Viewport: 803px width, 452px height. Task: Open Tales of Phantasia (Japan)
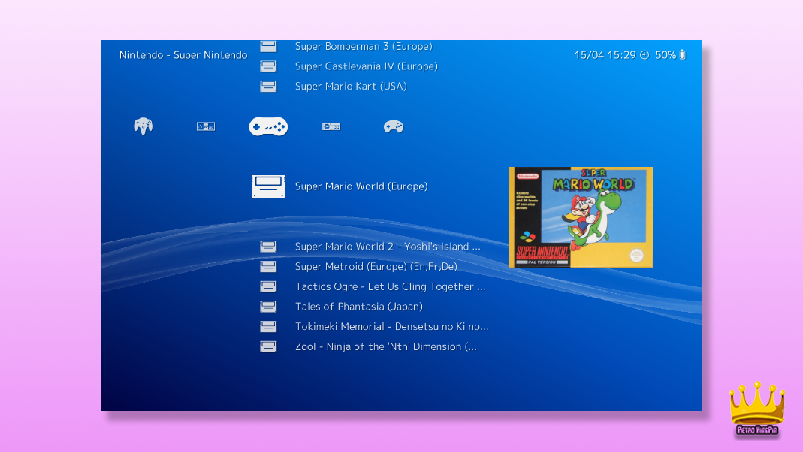[x=358, y=307]
